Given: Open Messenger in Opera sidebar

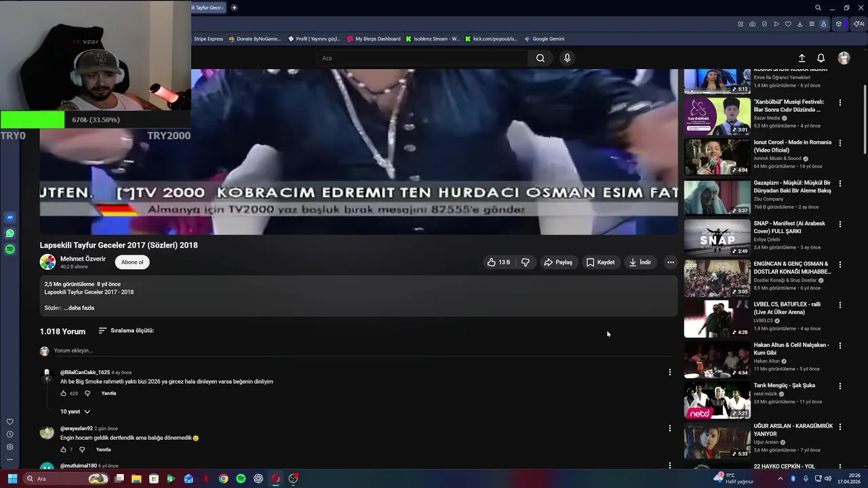Looking at the screenshot, I should pos(9,218).
